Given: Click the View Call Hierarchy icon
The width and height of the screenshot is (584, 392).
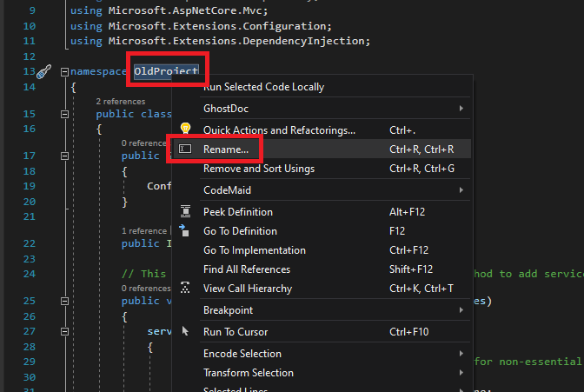Looking at the screenshot, I should (x=184, y=288).
